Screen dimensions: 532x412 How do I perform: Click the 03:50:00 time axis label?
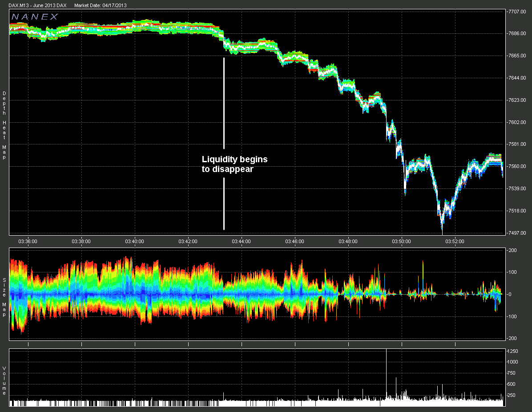(401, 241)
